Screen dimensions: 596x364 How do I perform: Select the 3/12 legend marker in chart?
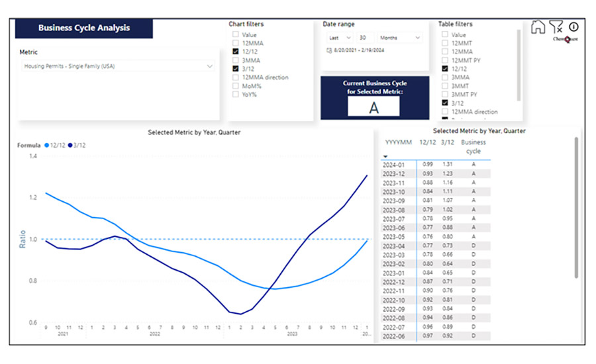pyautogui.click(x=70, y=145)
